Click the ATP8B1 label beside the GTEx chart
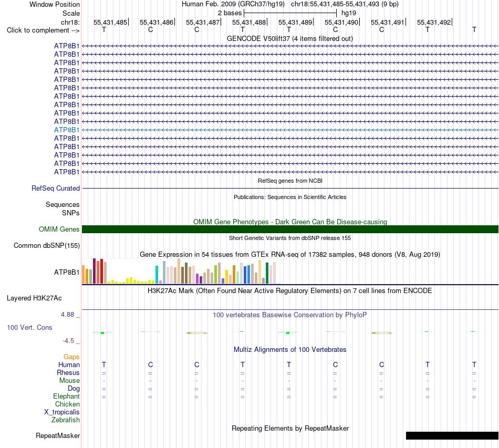499x448 pixels. click(67, 273)
